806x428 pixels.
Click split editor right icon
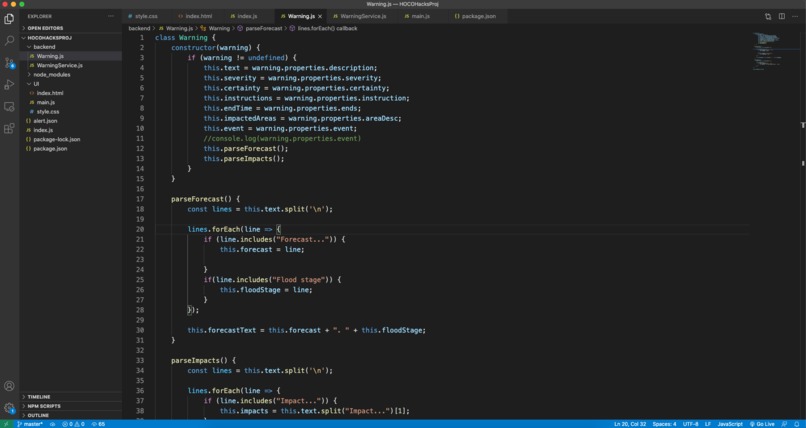pyautogui.click(x=781, y=16)
